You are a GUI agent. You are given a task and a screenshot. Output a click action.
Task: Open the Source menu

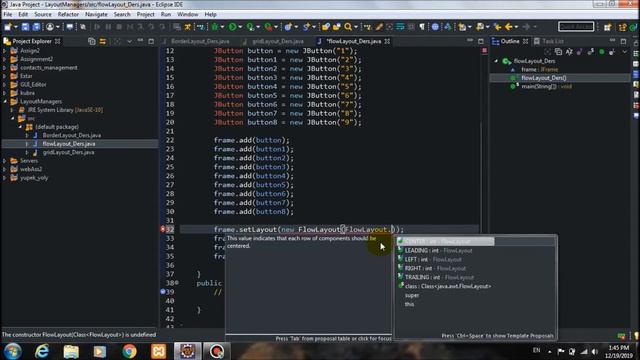43,14
